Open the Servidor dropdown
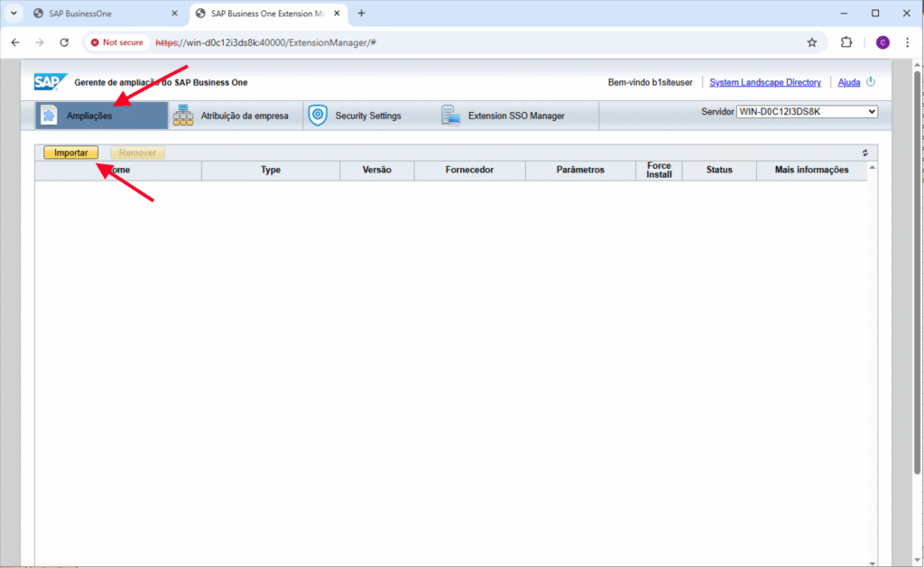This screenshot has height=568, width=924. point(807,111)
